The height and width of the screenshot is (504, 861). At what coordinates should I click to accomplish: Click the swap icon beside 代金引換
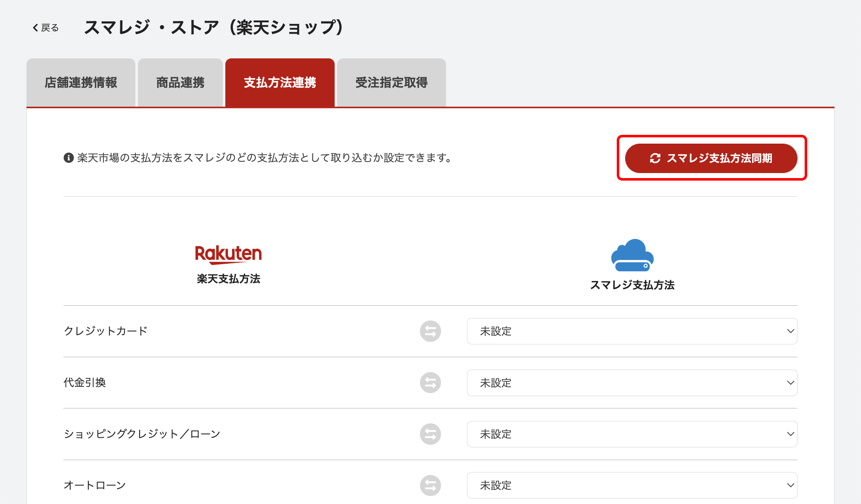click(430, 383)
